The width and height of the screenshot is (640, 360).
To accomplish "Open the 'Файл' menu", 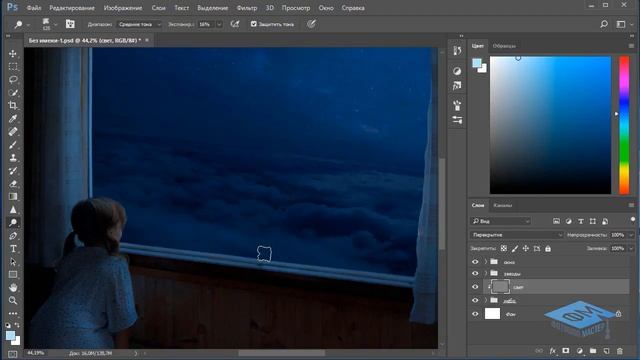I will [x=33, y=8].
